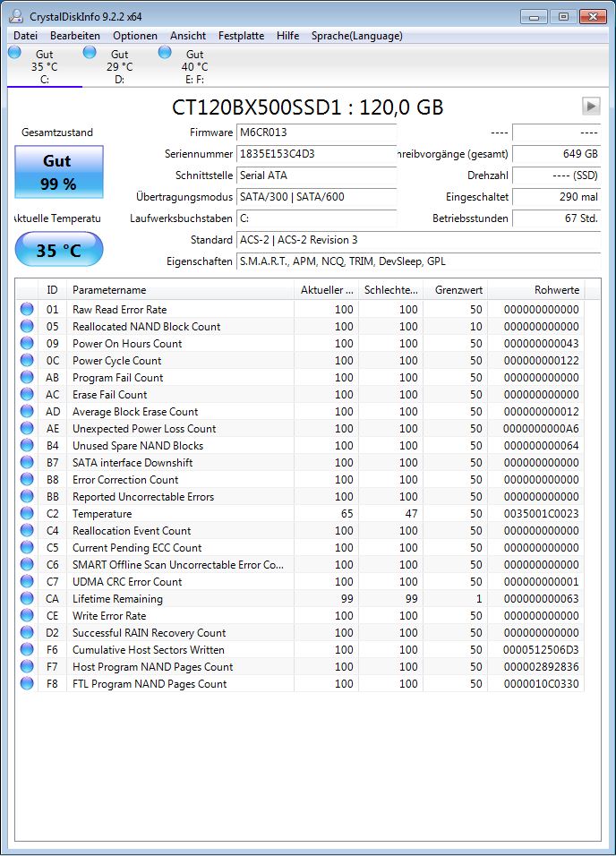Viewport: 616px width, 856px height.
Task: Click the 35 °C temperature button
Action: click(59, 250)
